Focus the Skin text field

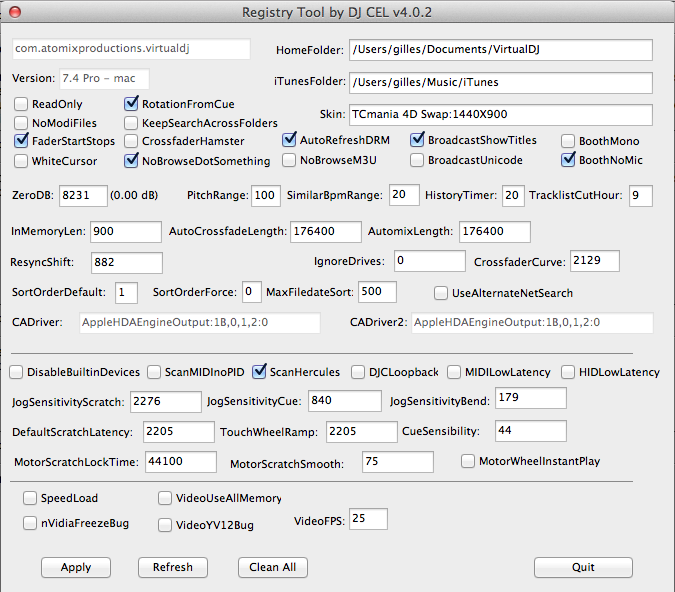pyautogui.click(x=500, y=114)
